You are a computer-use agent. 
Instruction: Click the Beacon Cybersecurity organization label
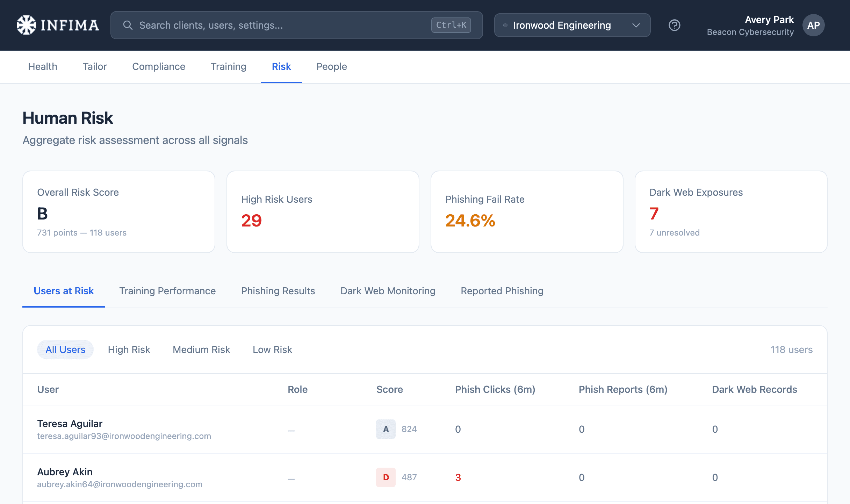click(750, 32)
